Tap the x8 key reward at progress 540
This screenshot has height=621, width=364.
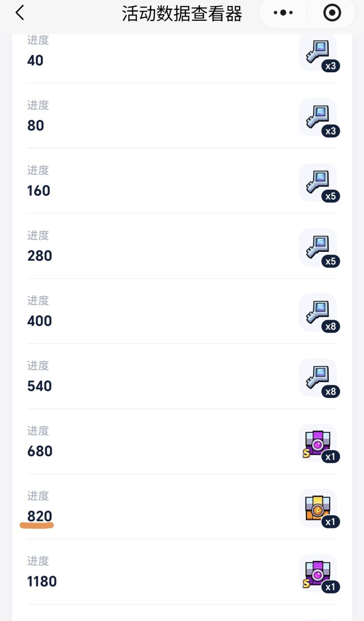pos(318,378)
